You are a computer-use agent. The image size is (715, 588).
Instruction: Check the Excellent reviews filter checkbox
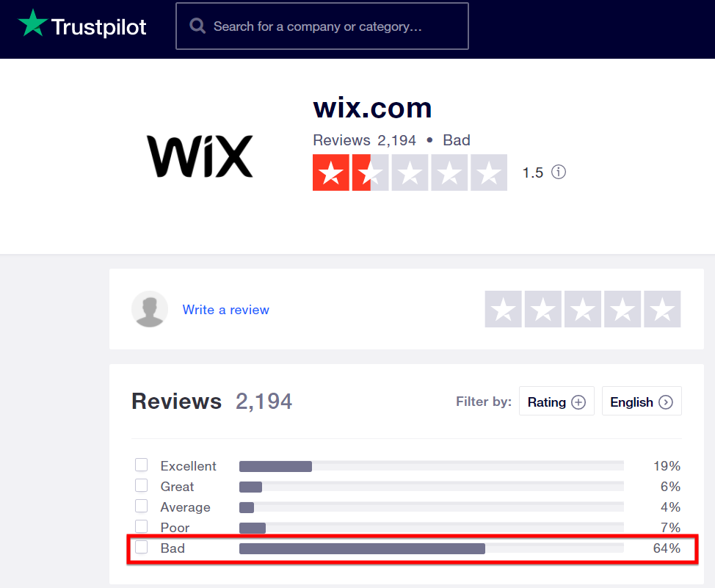(141, 465)
